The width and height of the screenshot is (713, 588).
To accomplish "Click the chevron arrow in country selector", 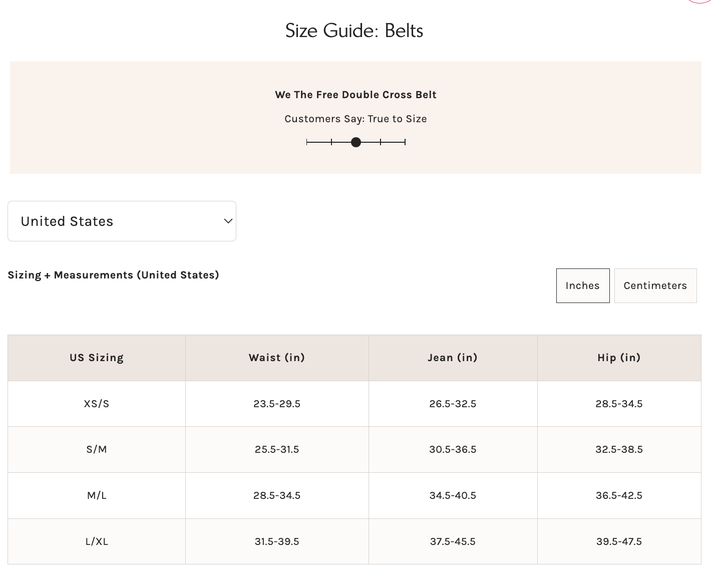I will click(228, 221).
